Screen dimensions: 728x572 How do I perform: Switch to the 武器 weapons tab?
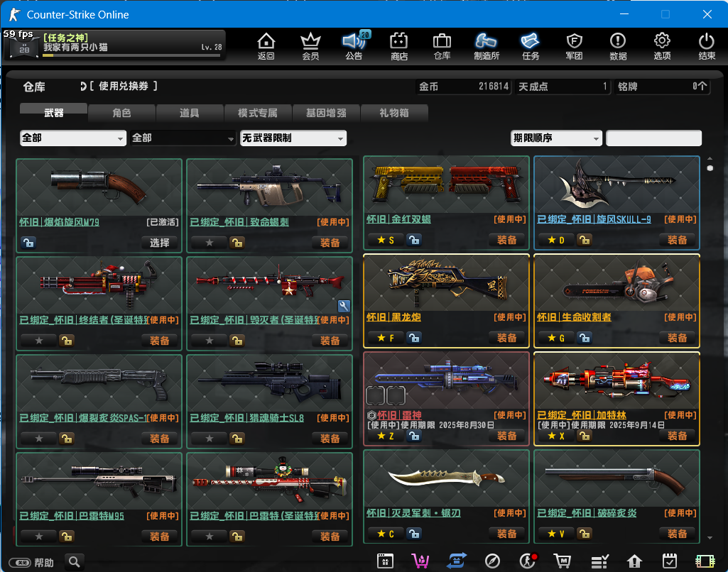click(x=53, y=113)
